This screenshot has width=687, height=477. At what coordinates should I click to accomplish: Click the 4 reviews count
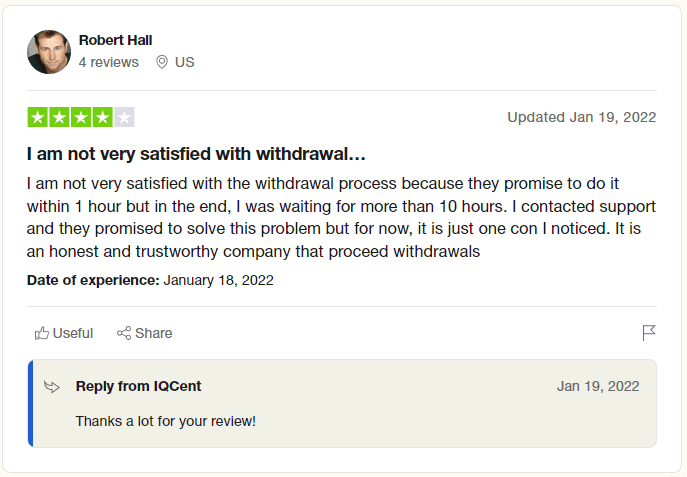tap(109, 62)
